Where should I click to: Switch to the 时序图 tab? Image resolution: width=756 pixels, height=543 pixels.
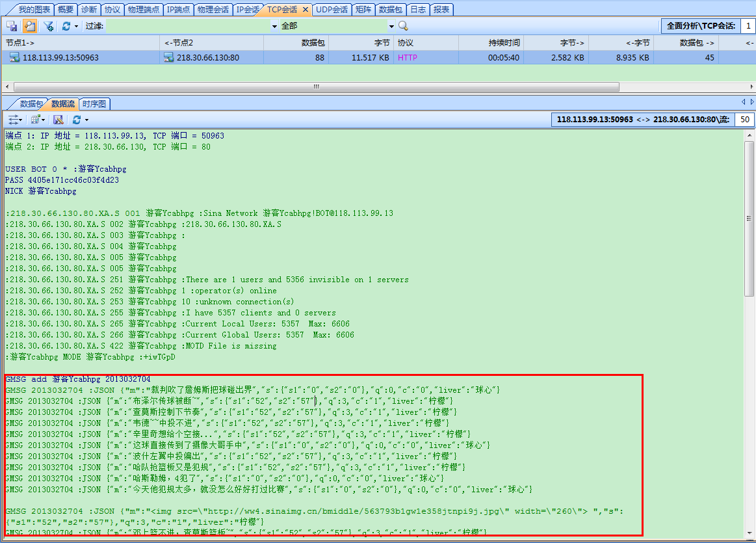94,104
